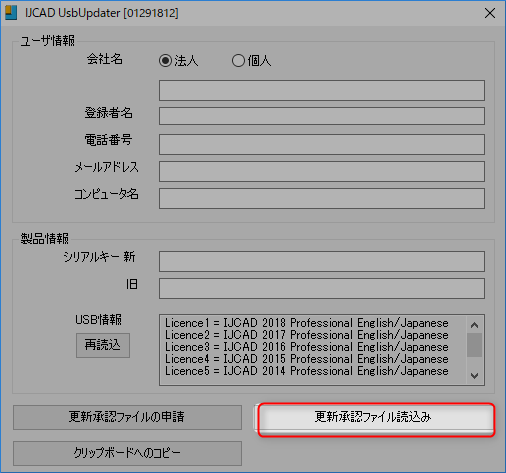Close the IJCAD UsbUpdater window
The height and width of the screenshot is (473, 506).
(x=490, y=13)
